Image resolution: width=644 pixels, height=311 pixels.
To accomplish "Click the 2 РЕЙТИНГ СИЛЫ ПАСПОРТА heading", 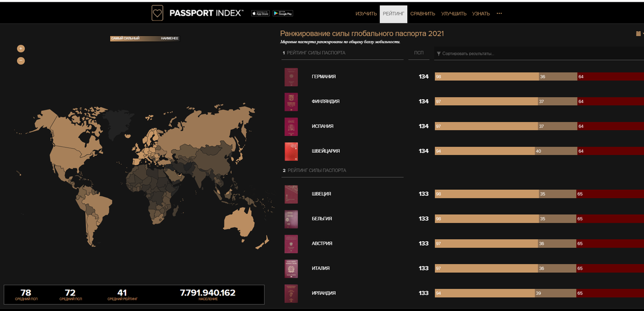I will tap(314, 170).
